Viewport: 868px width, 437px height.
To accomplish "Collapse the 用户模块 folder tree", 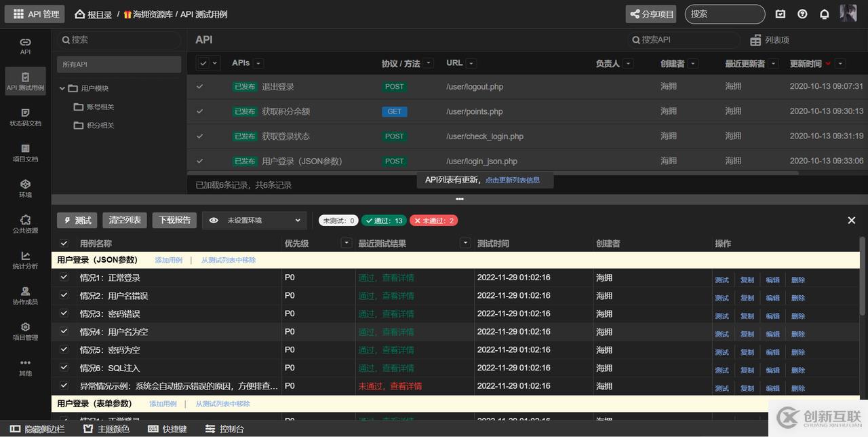I will tap(62, 88).
